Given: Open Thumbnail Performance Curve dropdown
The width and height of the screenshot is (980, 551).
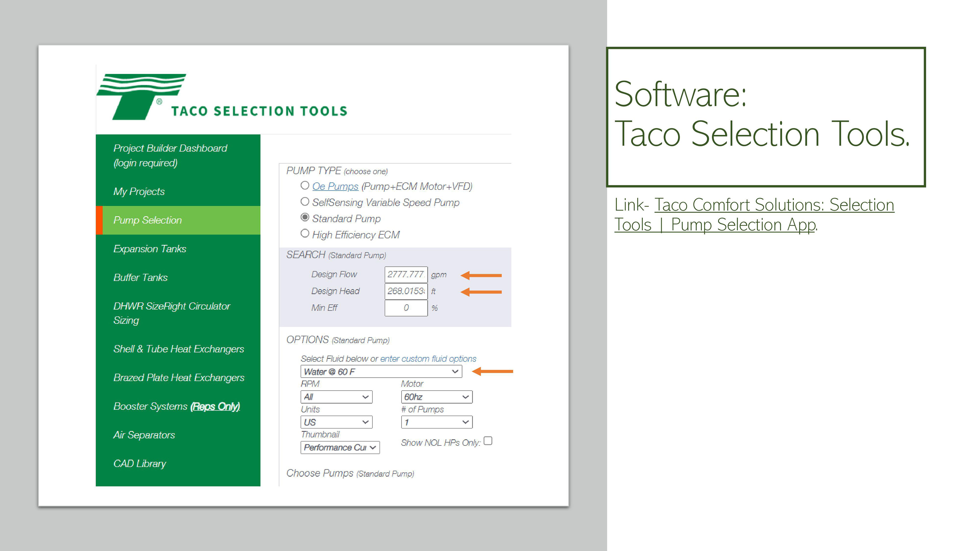Looking at the screenshot, I should pos(340,448).
